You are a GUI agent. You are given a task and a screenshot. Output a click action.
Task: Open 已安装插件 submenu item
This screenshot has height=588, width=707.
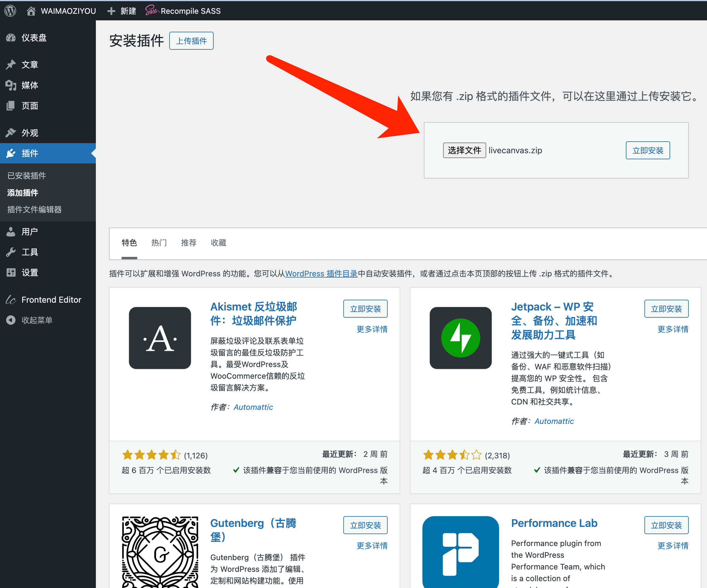[27, 176]
